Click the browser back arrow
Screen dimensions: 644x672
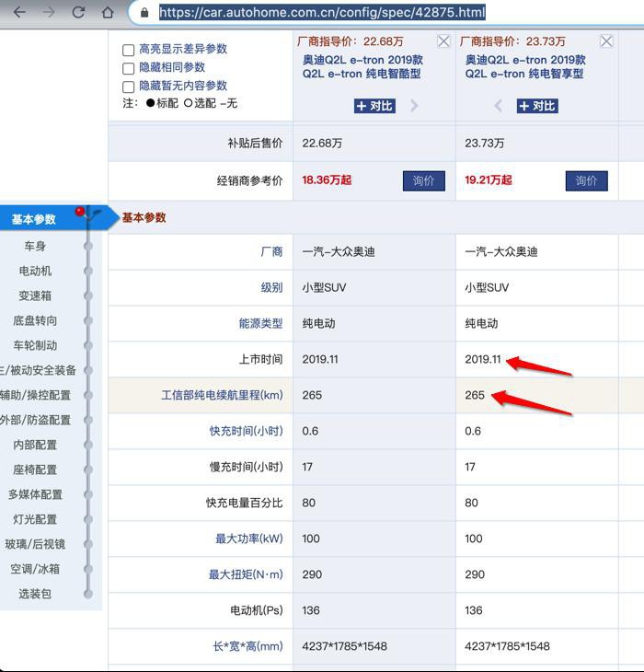(19, 12)
